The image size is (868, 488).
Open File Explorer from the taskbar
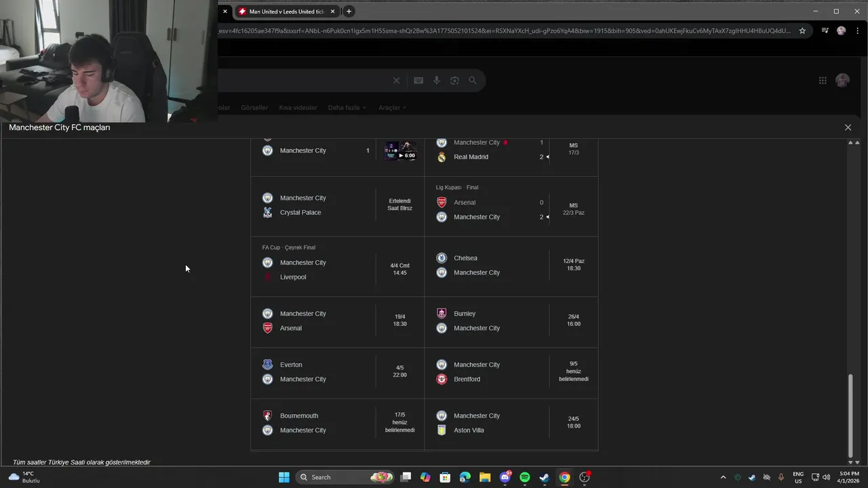point(485,477)
